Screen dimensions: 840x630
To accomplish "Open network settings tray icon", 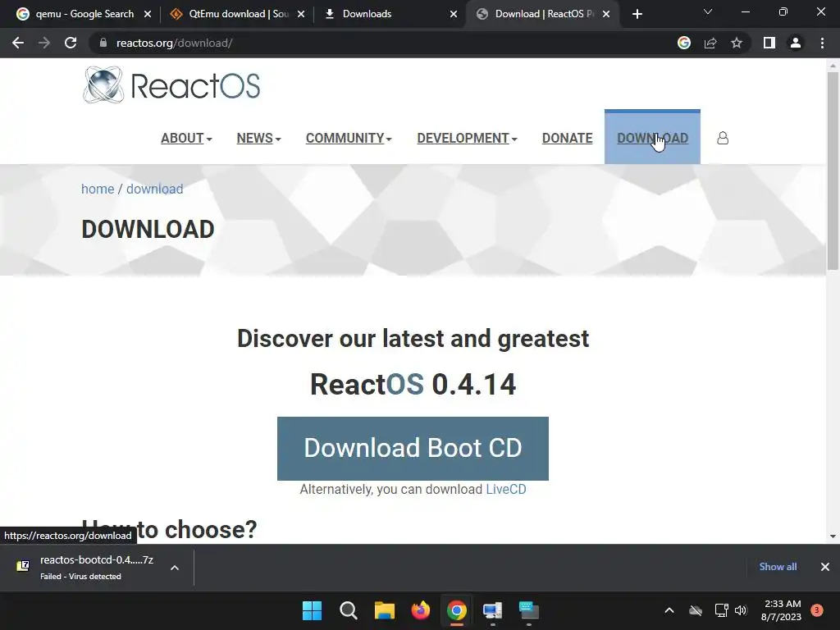I will [x=721, y=610].
